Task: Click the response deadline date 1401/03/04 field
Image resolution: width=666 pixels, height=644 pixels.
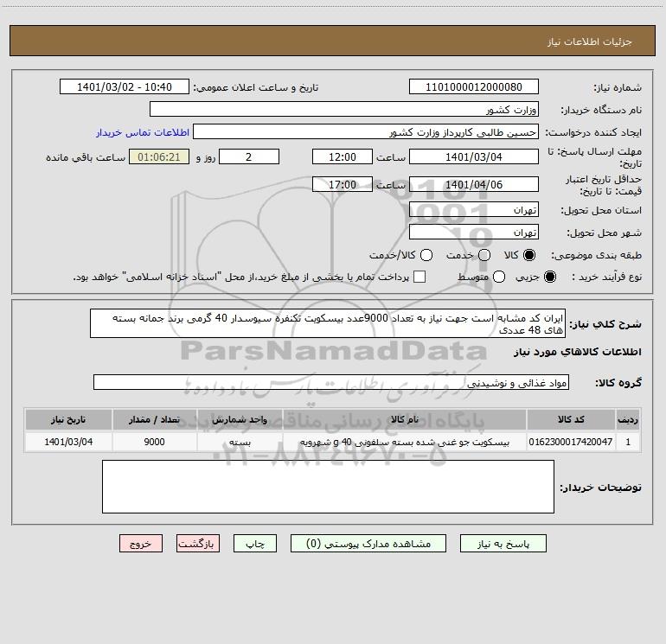Action: [x=474, y=156]
